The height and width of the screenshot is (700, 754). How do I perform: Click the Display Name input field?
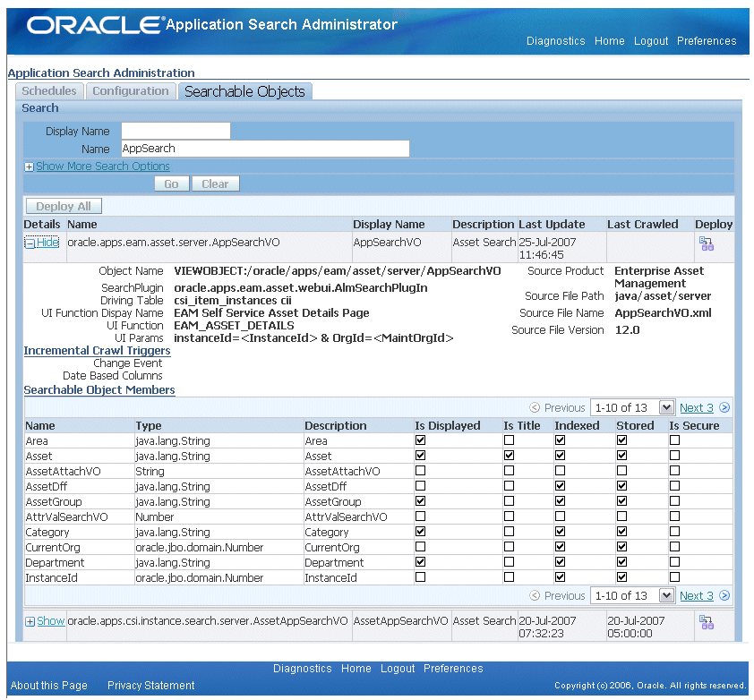point(176,131)
